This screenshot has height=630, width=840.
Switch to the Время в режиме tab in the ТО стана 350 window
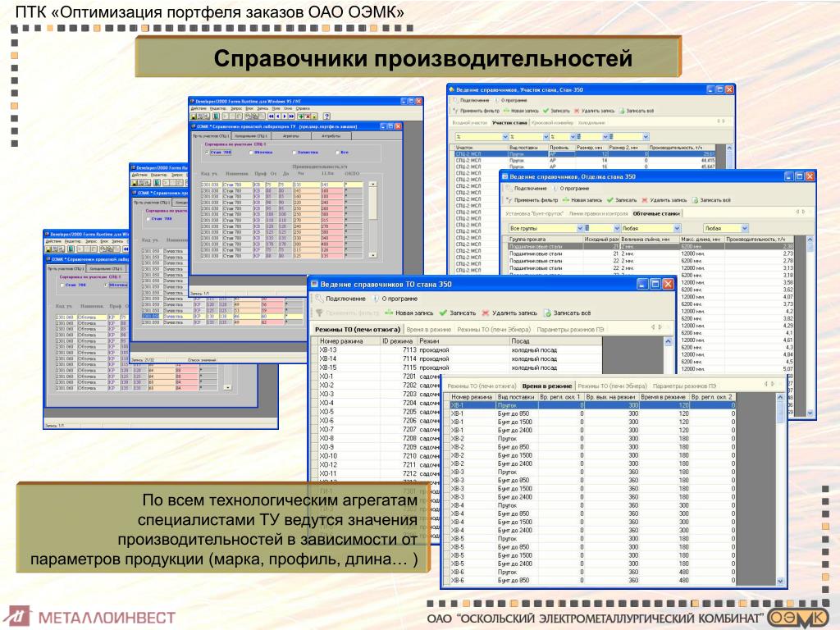[428, 330]
